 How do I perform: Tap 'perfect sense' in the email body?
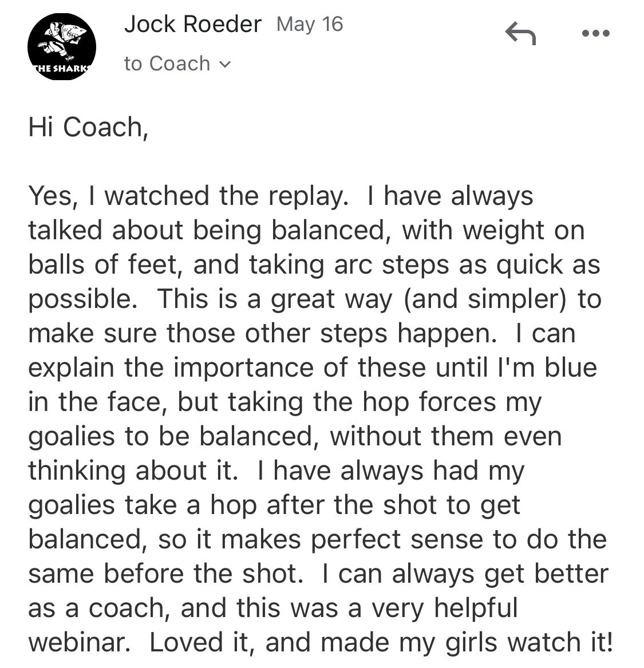point(397,540)
